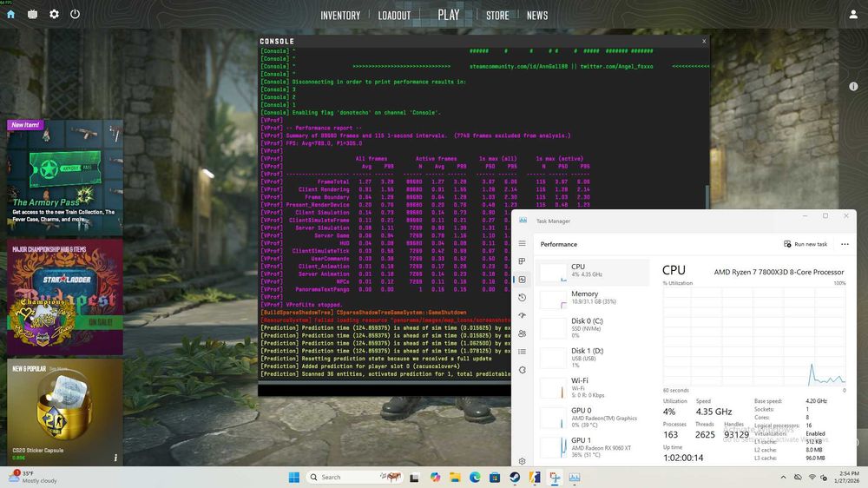868x488 pixels.
Task: Expand the Task Manager hamburger navigation menu
Action: (x=522, y=244)
